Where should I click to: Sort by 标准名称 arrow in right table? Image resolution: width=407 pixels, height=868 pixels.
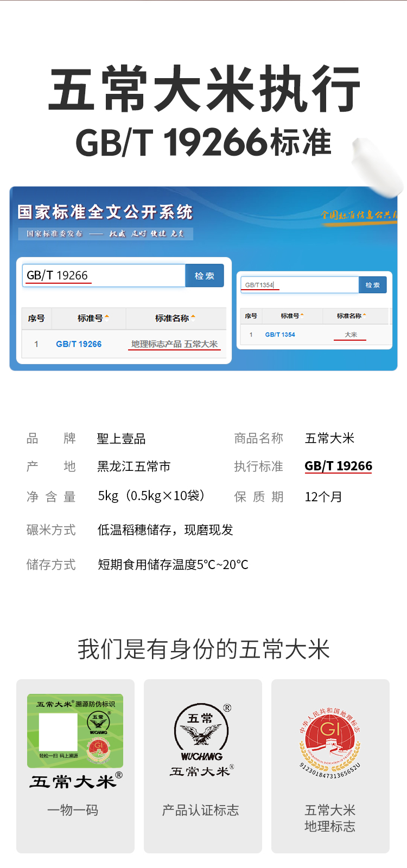point(365,315)
